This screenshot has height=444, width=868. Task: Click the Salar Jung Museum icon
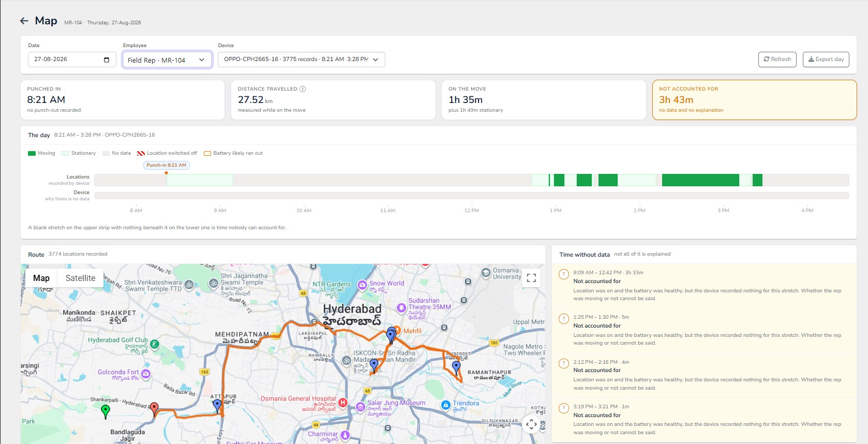click(x=361, y=407)
